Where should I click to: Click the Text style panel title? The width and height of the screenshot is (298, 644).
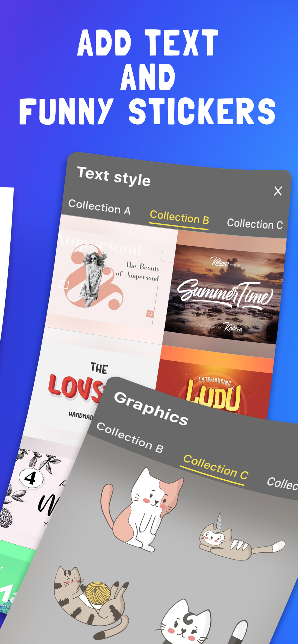(x=114, y=176)
